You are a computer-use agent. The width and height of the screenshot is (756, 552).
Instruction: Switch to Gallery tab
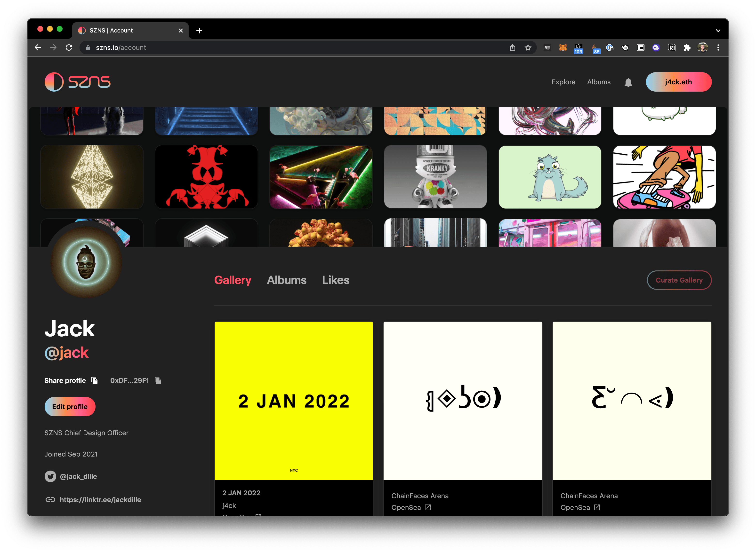pyautogui.click(x=233, y=280)
